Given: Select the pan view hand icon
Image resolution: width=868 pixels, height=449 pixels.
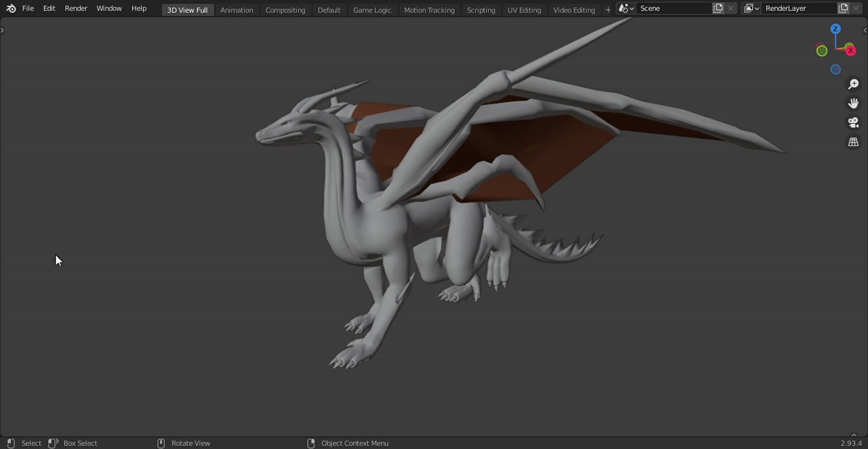Looking at the screenshot, I should [854, 103].
